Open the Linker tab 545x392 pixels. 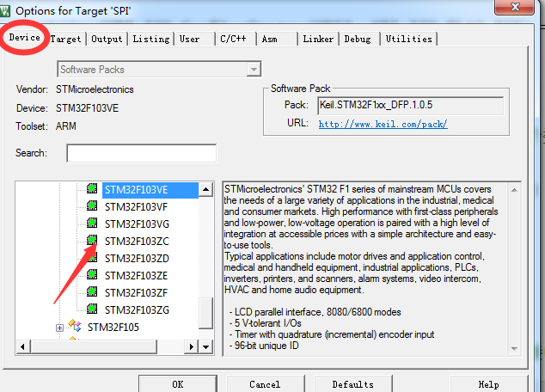tap(317, 39)
